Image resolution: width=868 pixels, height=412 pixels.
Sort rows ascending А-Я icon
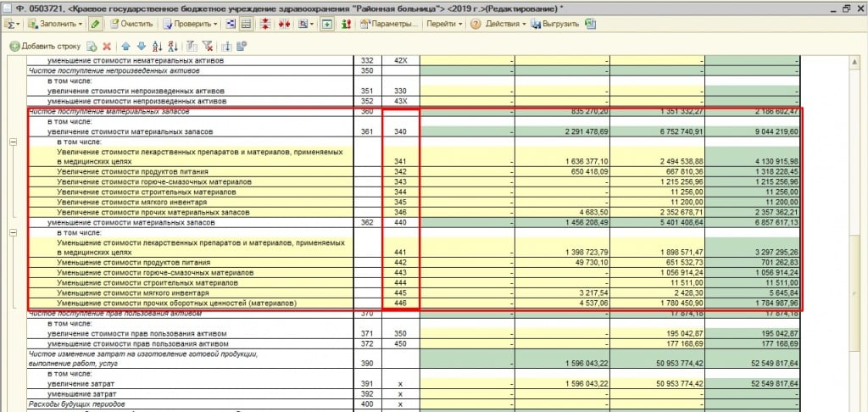pyautogui.click(x=158, y=46)
